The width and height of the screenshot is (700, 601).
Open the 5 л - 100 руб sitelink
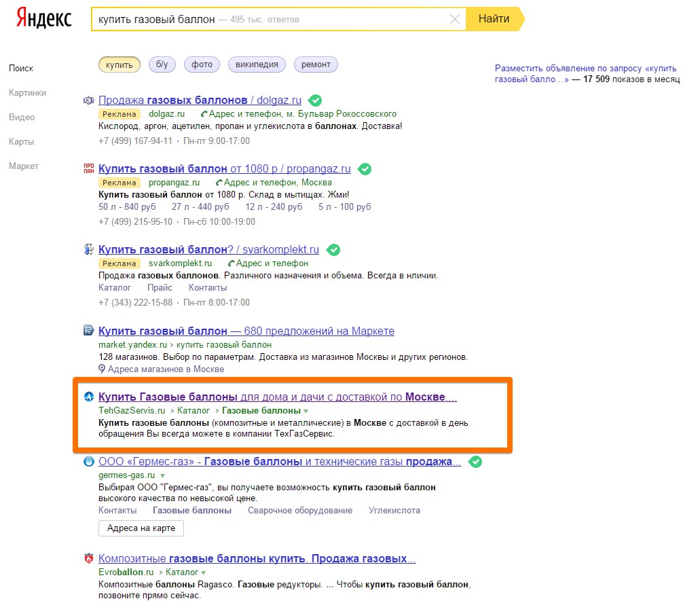[345, 206]
